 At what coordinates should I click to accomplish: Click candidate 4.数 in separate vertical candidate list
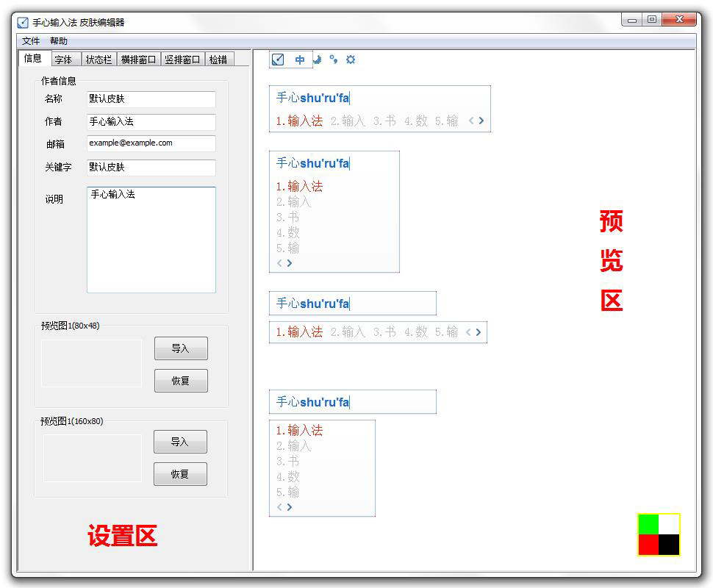coord(287,476)
